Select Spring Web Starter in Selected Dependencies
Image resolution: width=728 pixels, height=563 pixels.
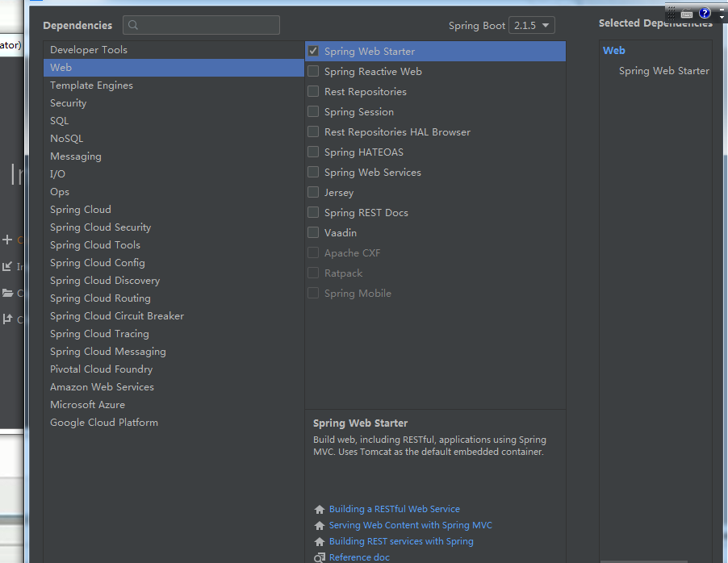663,70
